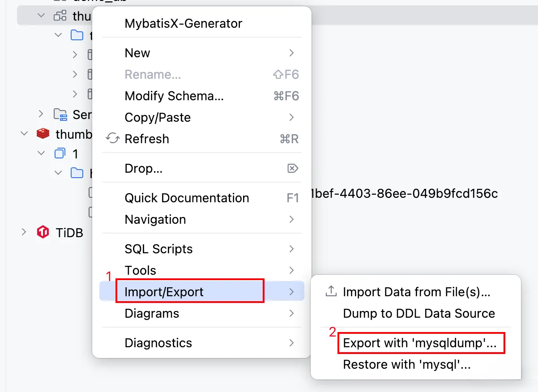This screenshot has height=392, width=538.
Task: Click the Server Objects folder icon
Action: [60, 115]
